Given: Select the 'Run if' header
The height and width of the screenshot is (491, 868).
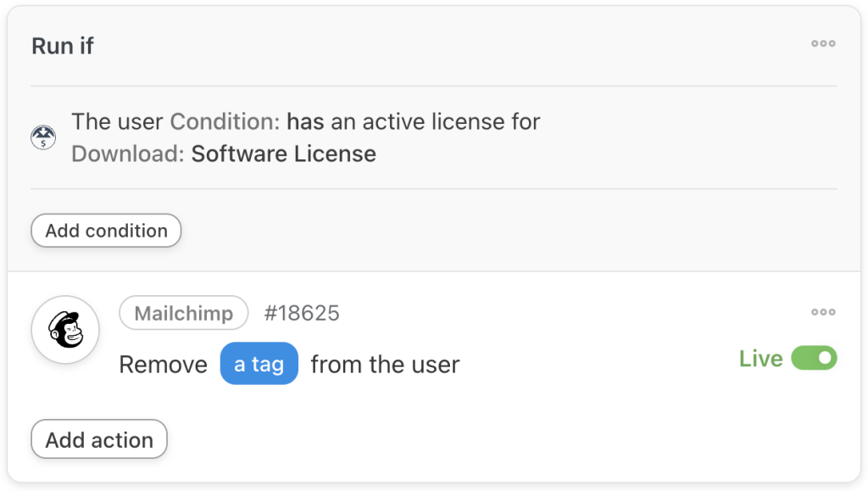Looking at the screenshot, I should coord(62,45).
